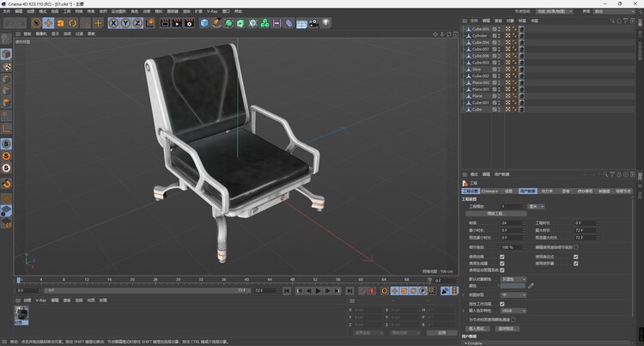The width and height of the screenshot is (644, 346).
Task: Toggle the unchecked box right of the 100 % field
Action: [576, 247]
